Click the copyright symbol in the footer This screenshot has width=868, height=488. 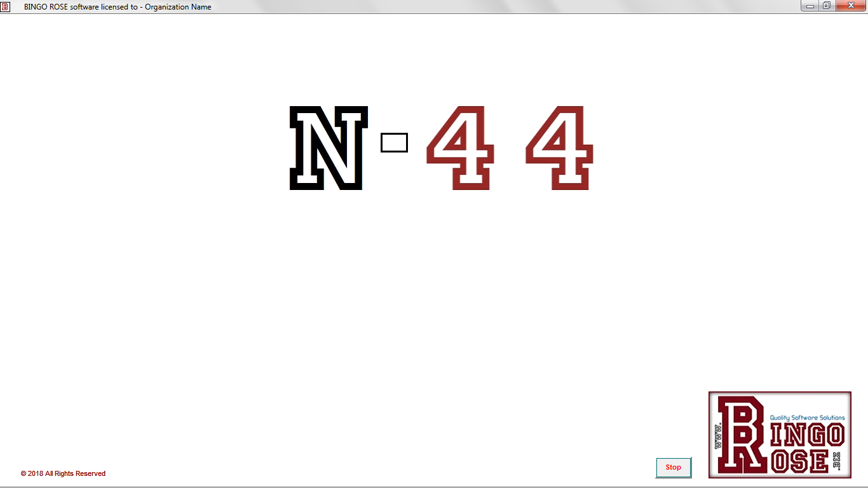tap(24, 473)
